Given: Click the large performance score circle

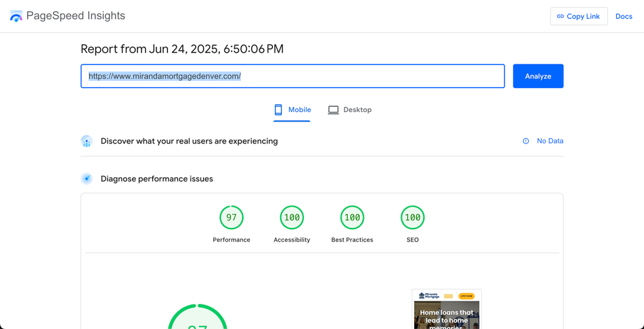Looking at the screenshot, I should coord(198,317).
